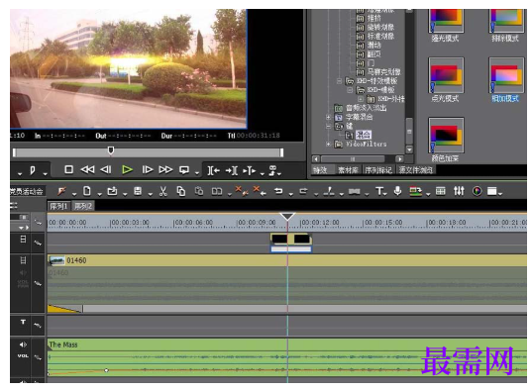Image resolution: width=532 pixels, height=392 pixels.
Task: Open the dropdown beside the title T icon
Action: pos(385,195)
